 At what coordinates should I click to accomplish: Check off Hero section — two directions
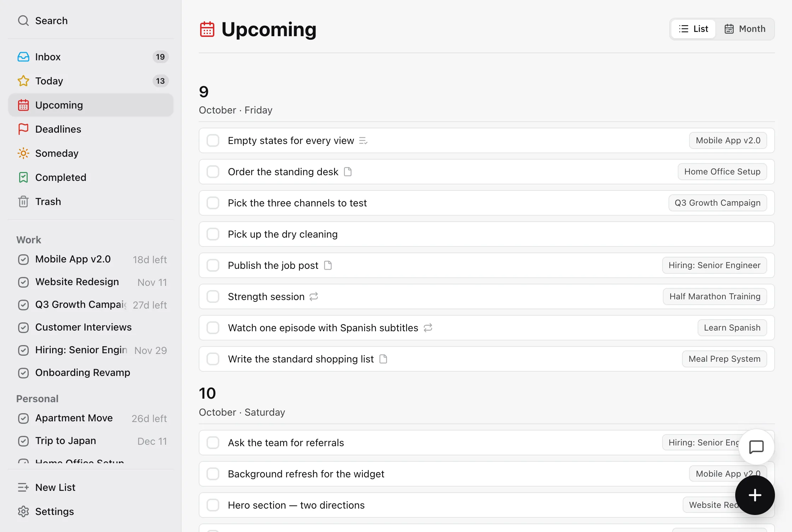[213, 505]
